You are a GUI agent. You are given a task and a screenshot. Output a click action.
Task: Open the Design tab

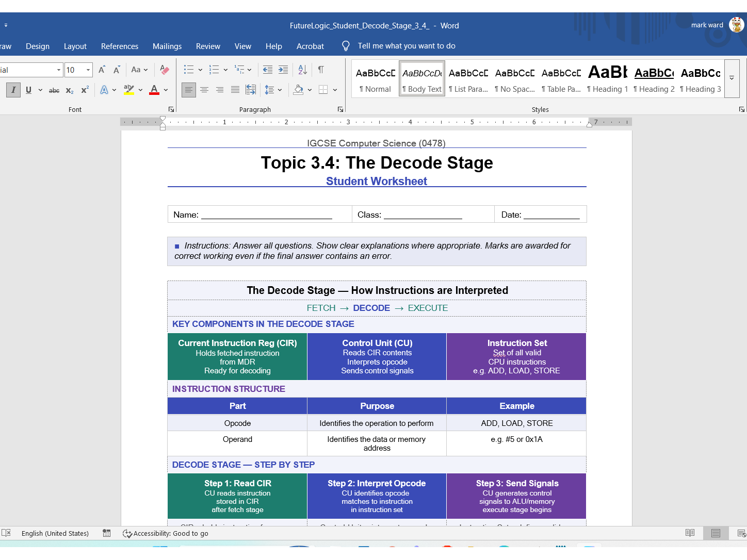pos(38,46)
